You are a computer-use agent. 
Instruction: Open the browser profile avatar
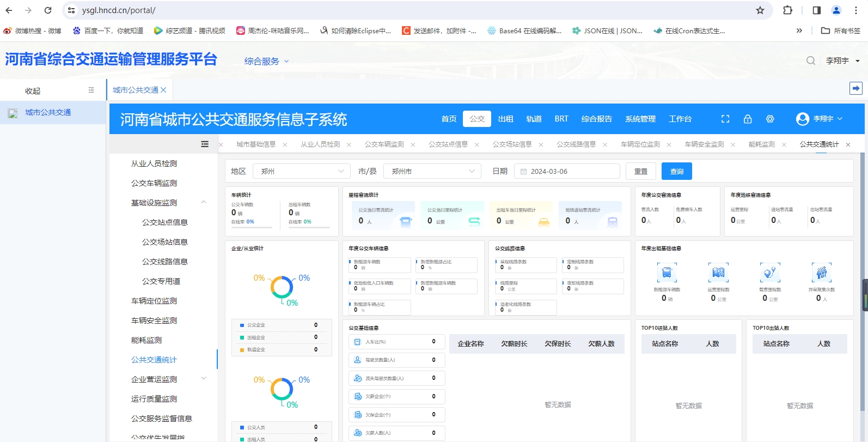pyautogui.click(x=836, y=10)
